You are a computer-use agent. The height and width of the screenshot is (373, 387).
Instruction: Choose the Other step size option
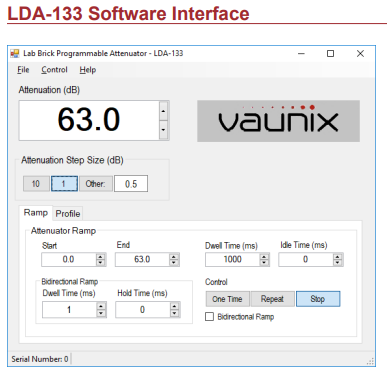tap(95, 184)
